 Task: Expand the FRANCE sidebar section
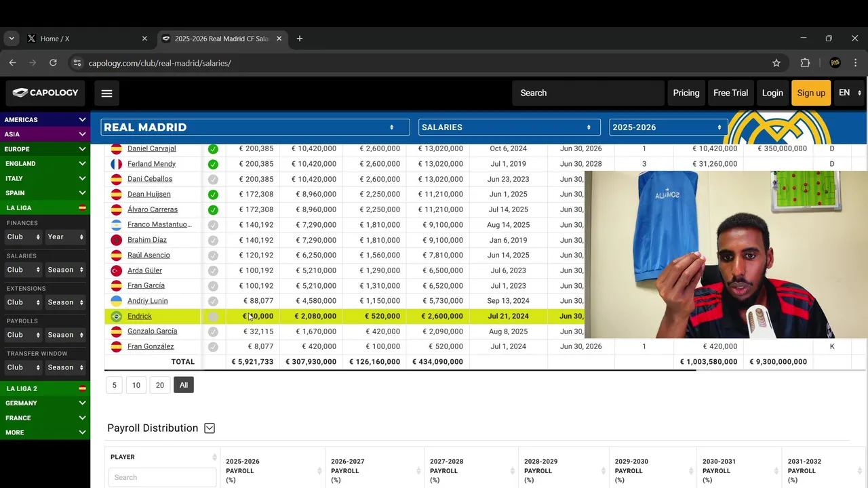click(x=45, y=418)
